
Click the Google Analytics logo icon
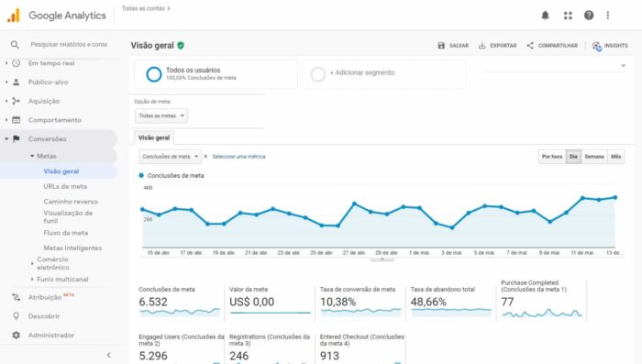[x=14, y=16]
